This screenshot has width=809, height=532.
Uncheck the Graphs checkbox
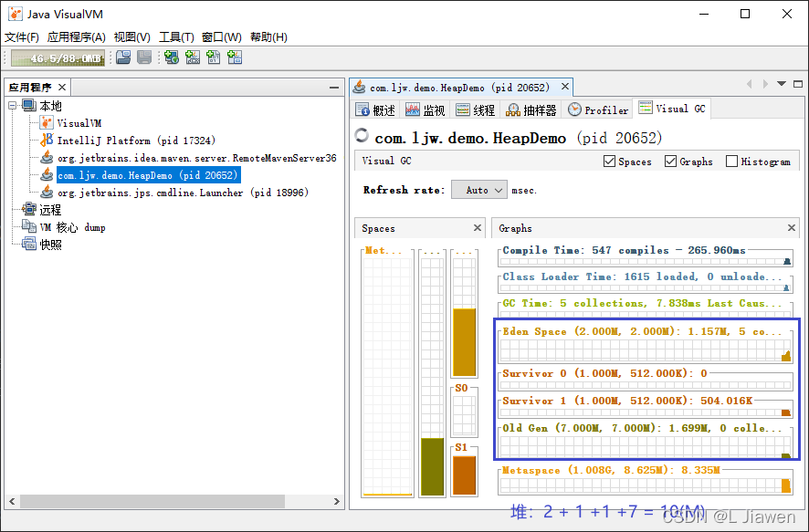[x=671, y=162]
